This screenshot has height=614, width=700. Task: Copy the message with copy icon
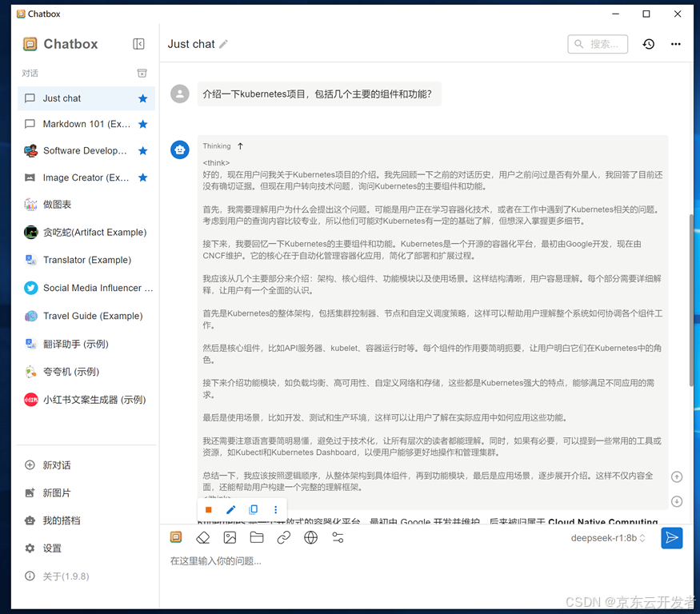[253, 509]
